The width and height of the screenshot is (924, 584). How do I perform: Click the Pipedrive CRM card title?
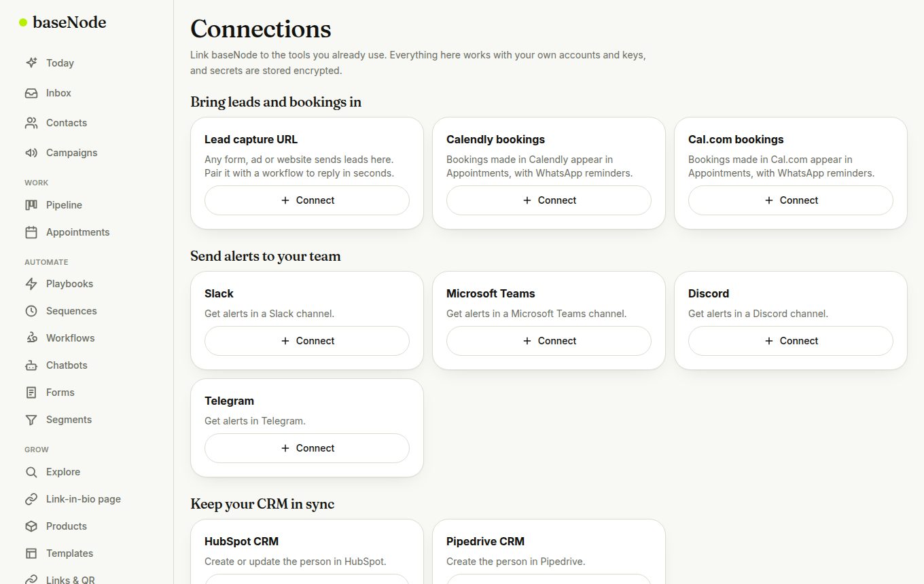485,541
